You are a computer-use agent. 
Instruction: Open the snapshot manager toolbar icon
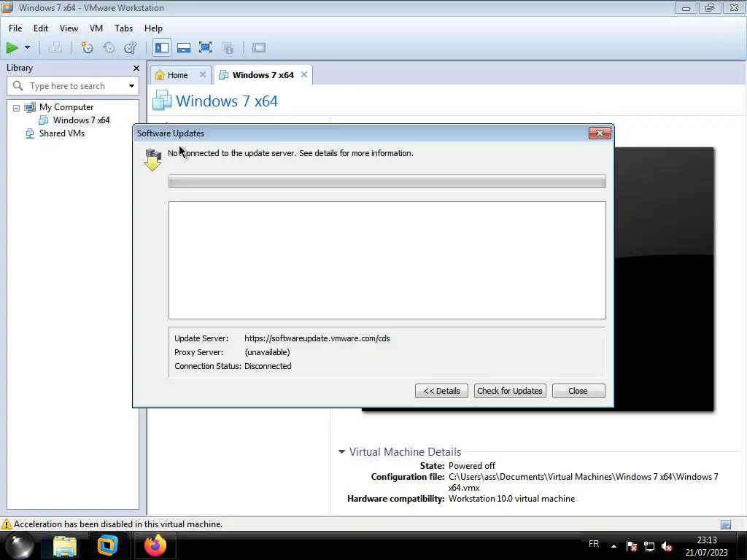[x=130, y=47]
